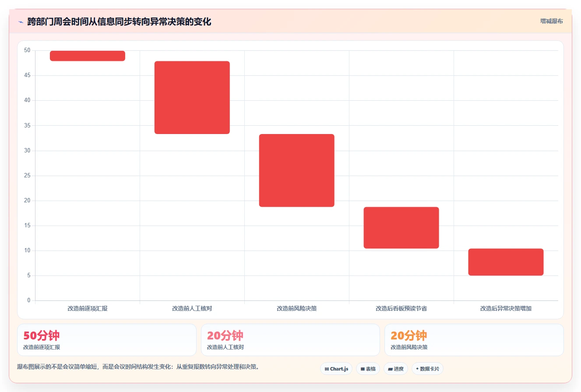Click the red bar for 改造前人工核对
The width and height of the screenshot is (581, 392).
[x=192, y=97]
